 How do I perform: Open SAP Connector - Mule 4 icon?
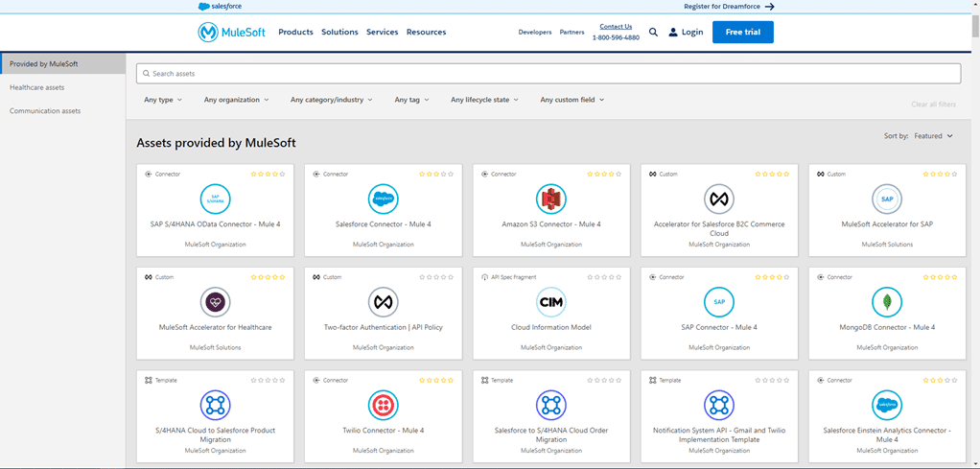(x=719, y=303)
